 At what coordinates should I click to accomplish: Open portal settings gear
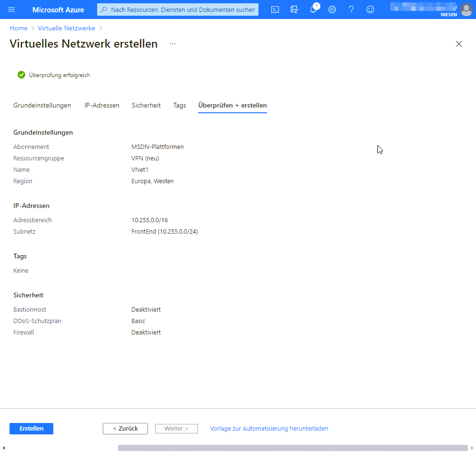(x=332, y=10)
